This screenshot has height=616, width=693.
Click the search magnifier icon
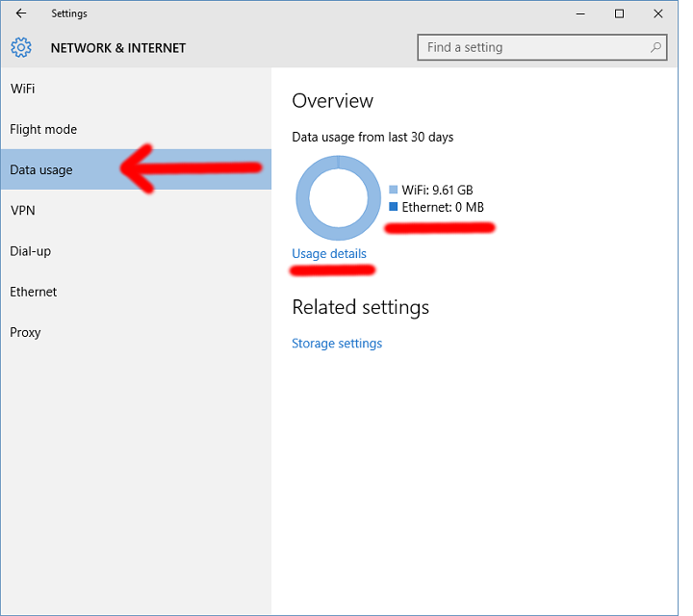655,47
